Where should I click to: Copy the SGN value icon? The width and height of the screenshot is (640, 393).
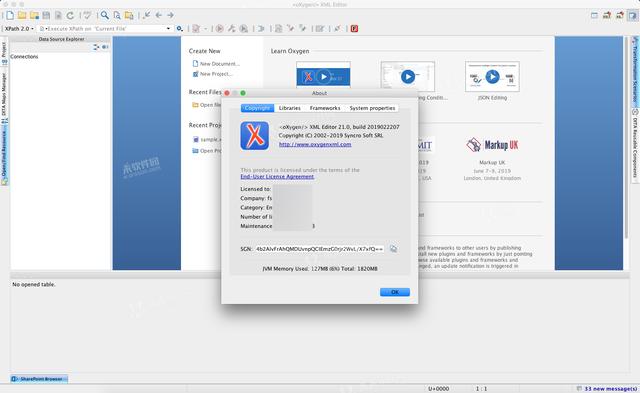tap(393, 249)
